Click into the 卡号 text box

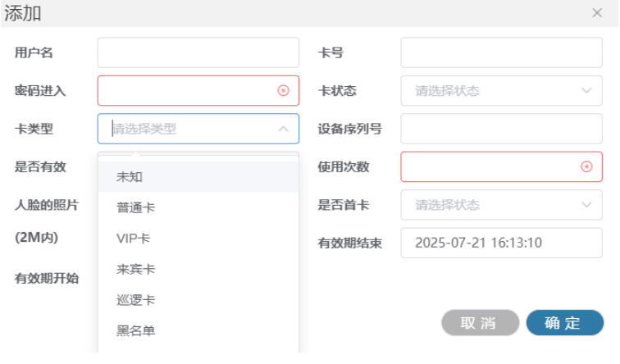[501, 53]
